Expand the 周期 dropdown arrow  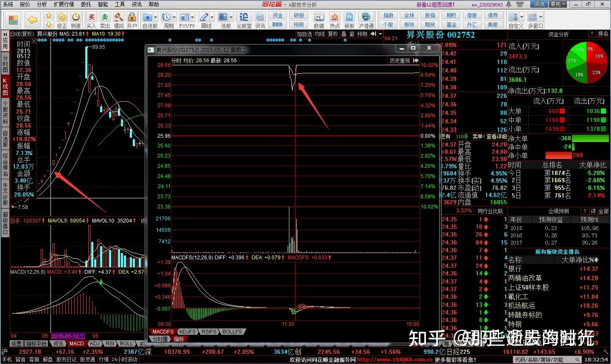click(x=174, y=17)
